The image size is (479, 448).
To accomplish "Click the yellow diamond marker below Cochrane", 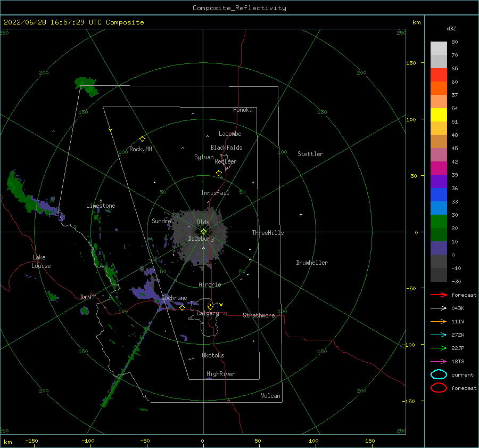I will pos(182,307).
